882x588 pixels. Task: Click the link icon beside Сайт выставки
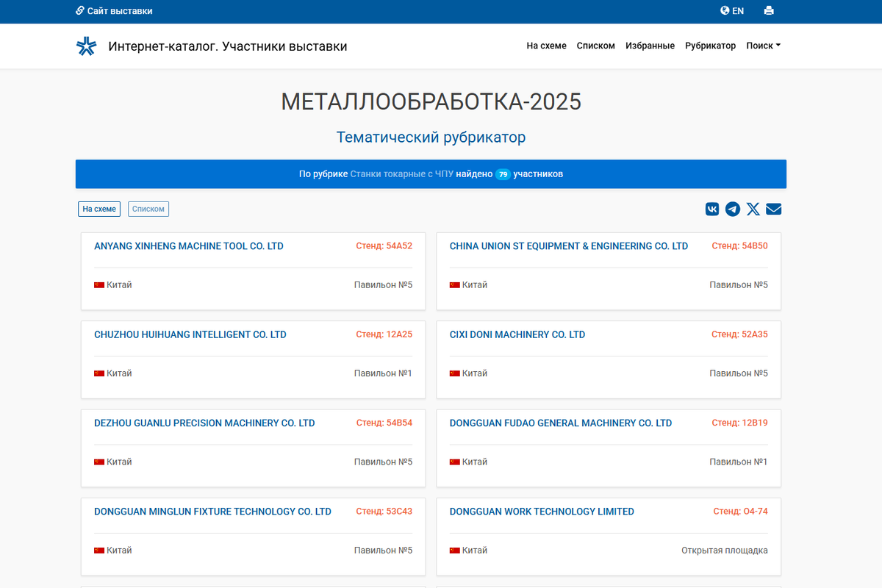click(x=79, y=10)
